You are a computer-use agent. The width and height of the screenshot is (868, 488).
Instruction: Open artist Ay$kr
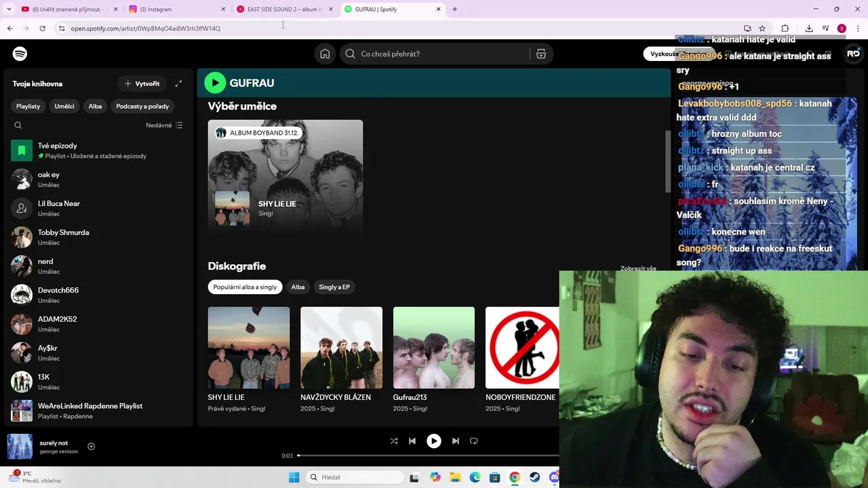[x=99, y=352]
